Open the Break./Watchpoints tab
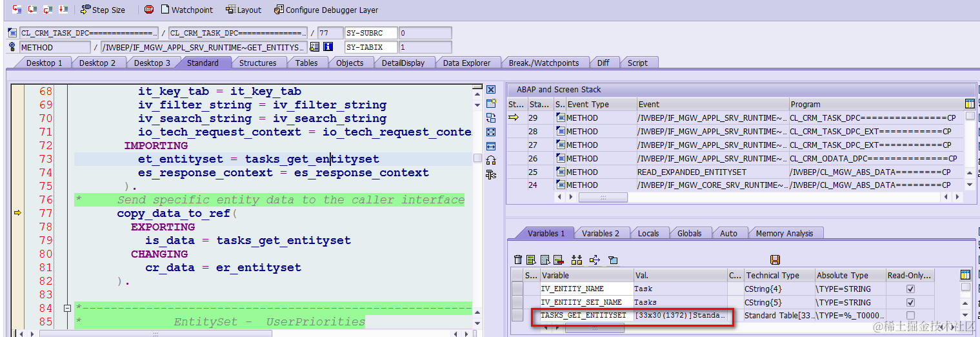Image resolution: width=980 pixels, height=337 pixels. 544,63
